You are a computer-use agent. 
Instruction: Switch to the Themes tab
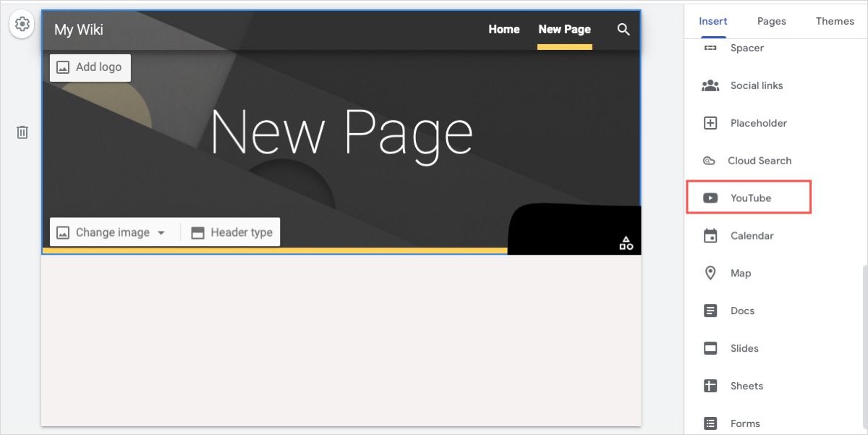point(834,21)
